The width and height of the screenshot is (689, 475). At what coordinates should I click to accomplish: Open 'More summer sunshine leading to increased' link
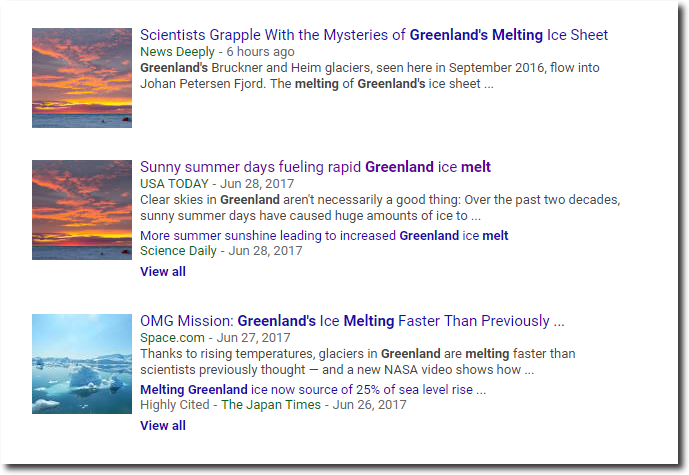324,236
